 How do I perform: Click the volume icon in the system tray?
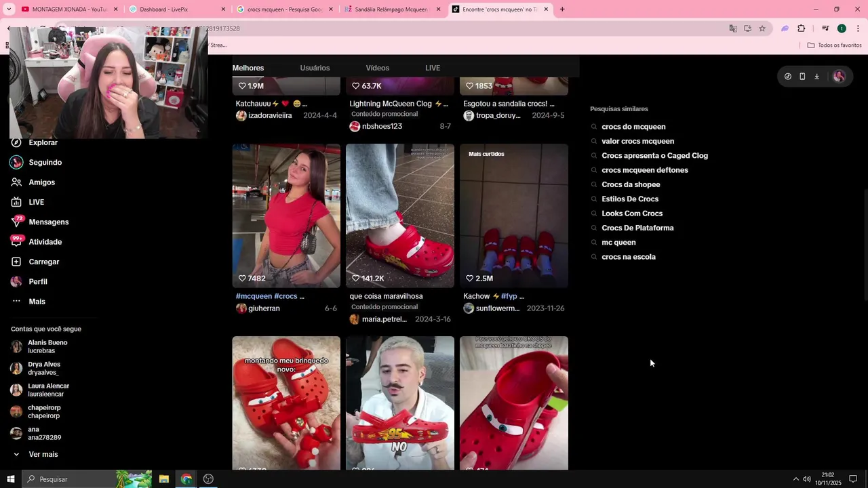click(x=807, y=479)
